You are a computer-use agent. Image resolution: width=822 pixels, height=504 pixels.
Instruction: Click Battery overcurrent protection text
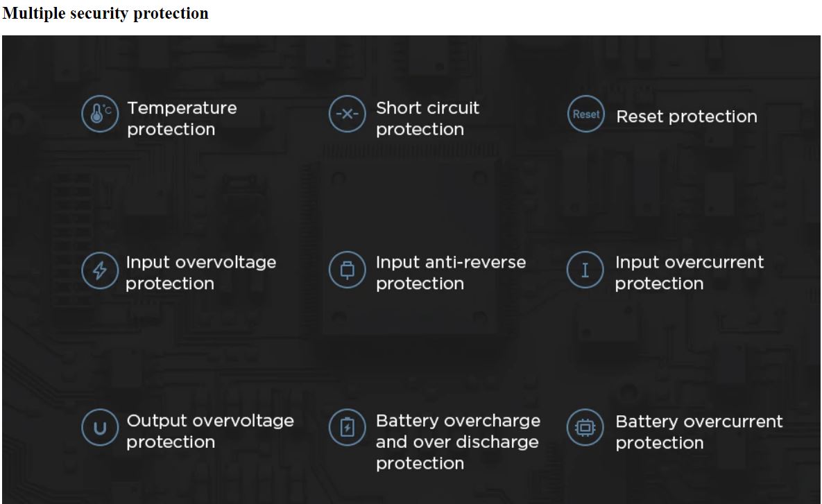[x=699, y=432]
